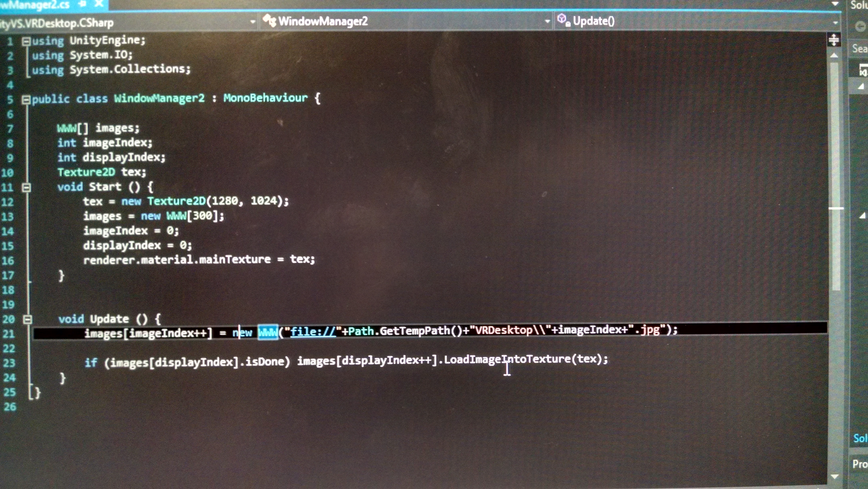Click the scroll up arrow of editor scrollbar
Image resolution: width=868 pixels, height=489 pixels.
(834, 55)
